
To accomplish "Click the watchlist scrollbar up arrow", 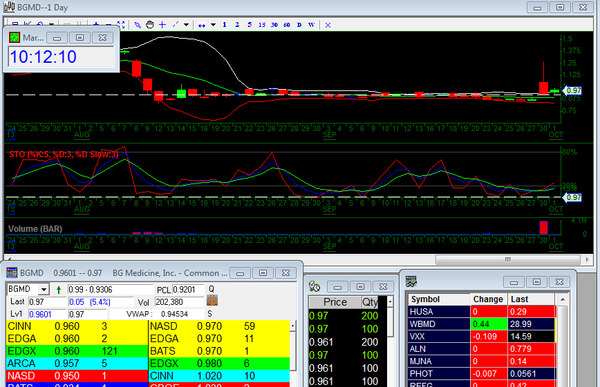I will pyautogui.click(x=562, y=299).
